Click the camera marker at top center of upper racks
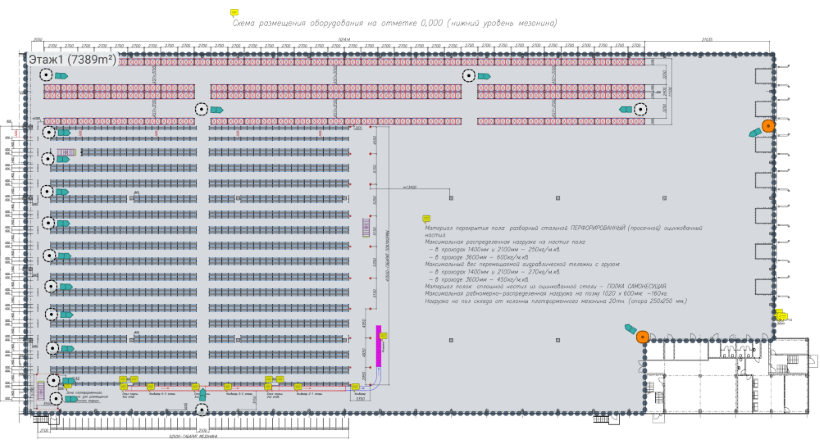The image size is (820, 440). pyautogui.click(x=467, y=76)
